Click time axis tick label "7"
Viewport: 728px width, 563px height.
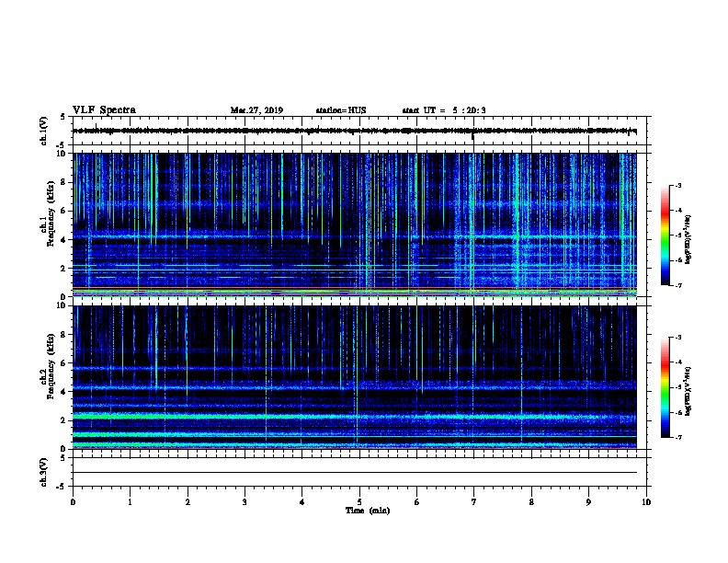tap(474, 502)
